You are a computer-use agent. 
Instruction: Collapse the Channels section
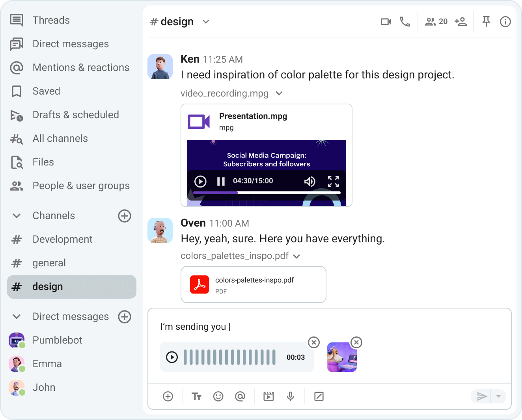coord(16,216)
